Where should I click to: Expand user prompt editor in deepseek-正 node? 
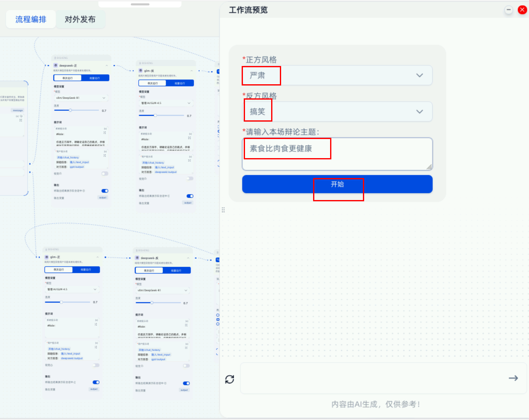[105, 156]
